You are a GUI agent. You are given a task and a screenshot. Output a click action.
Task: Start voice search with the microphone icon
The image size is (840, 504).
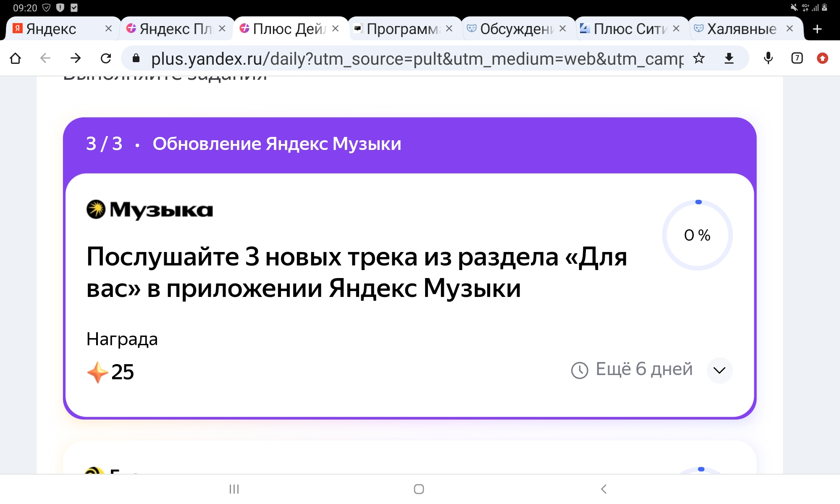pyautogui.click(x=768, y=58)
